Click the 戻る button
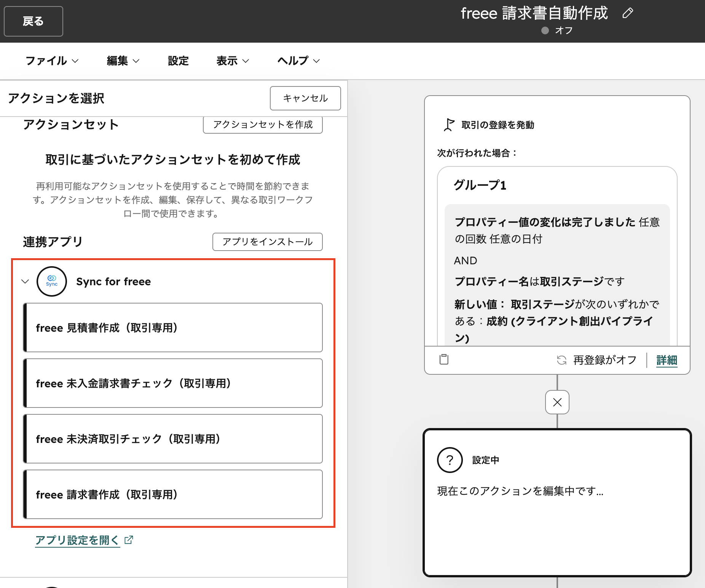The image size is (705, 588). coord(33,21)
